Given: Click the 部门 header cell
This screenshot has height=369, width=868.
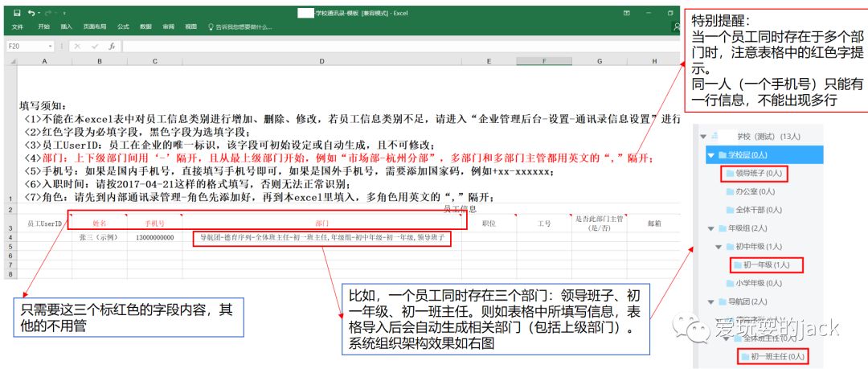Looking at the screenshot, I should tap(322, 223).
